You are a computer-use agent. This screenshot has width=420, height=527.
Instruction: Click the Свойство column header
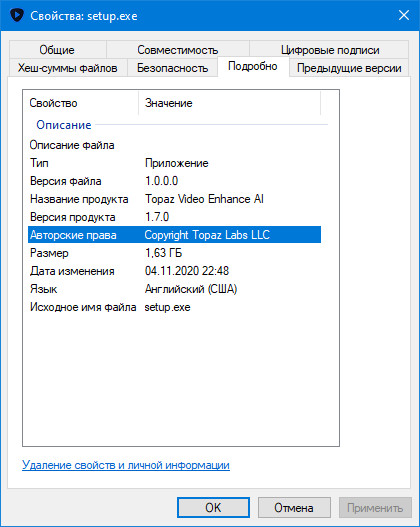[x=81, y=103]
